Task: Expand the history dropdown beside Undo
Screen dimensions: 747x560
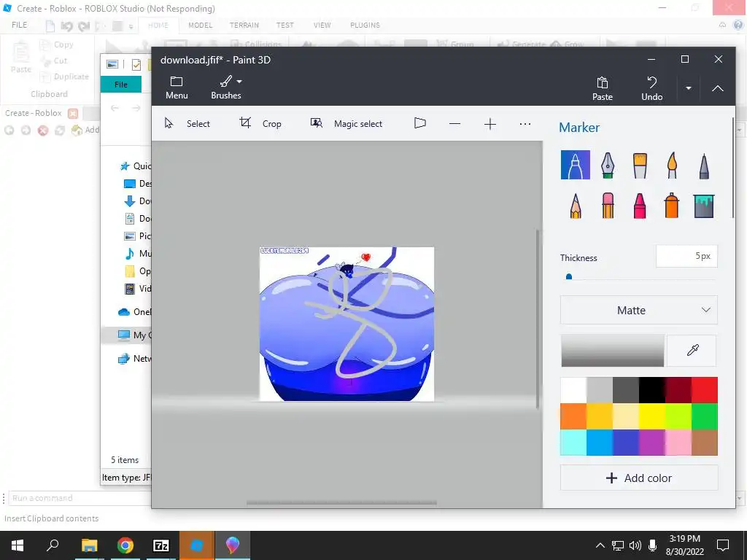Action: (x=689, y=88)
